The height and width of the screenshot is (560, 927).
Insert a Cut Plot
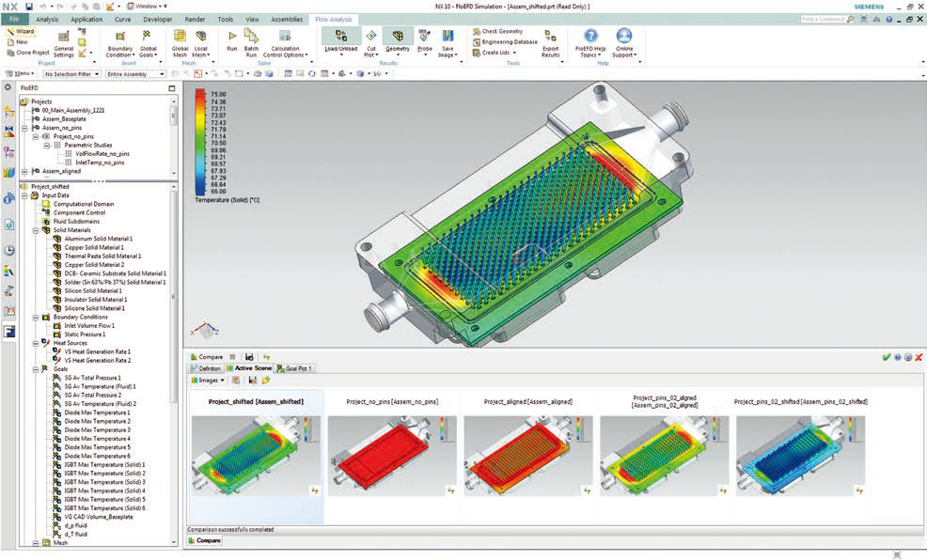pos(370,43)
